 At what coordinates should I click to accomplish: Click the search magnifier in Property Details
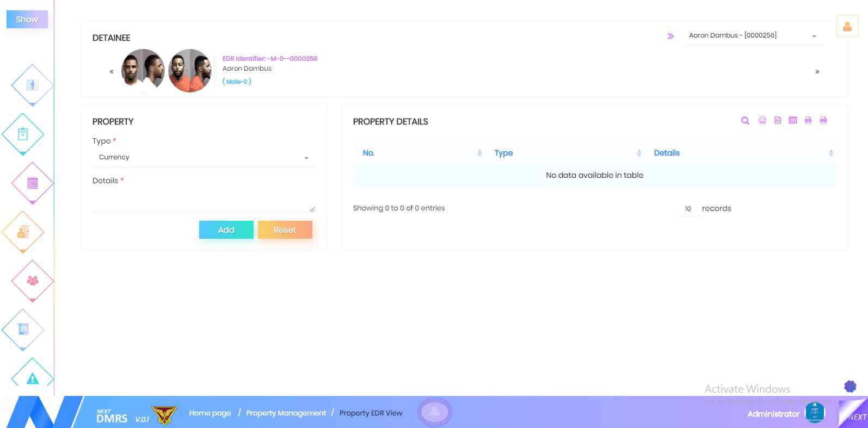(745, 121)
